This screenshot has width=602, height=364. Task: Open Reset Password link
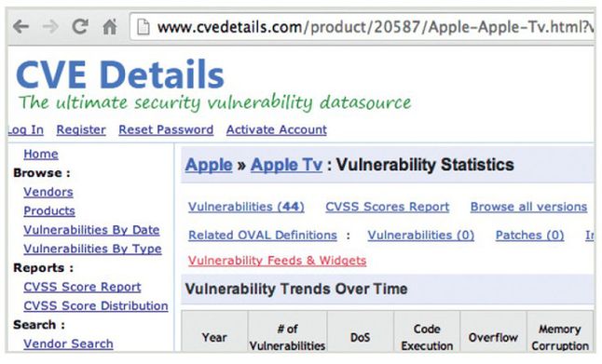coord(166,129)
